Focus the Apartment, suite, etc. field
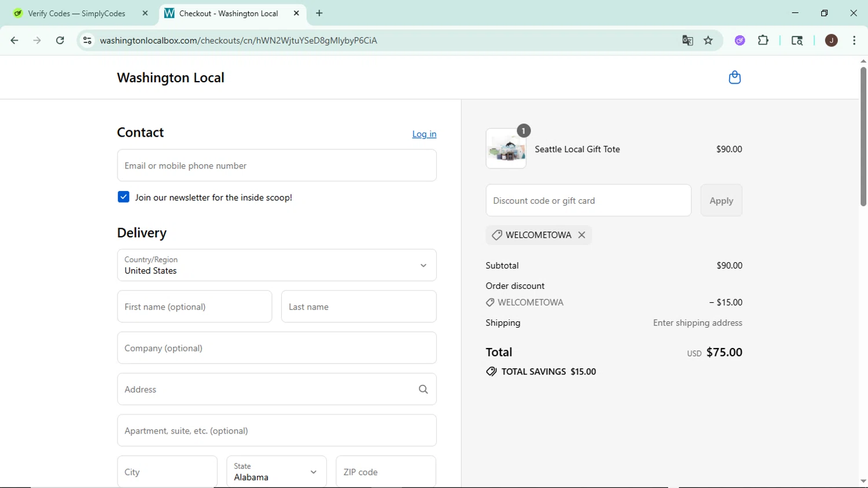Image resolution: width=868 pixels, height=488 pixels. 277,431
